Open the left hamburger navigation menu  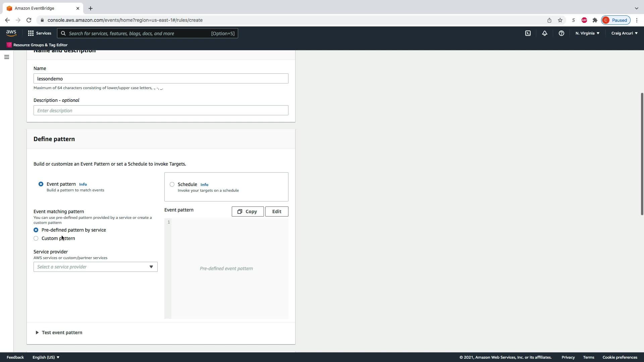coord(6,57)
